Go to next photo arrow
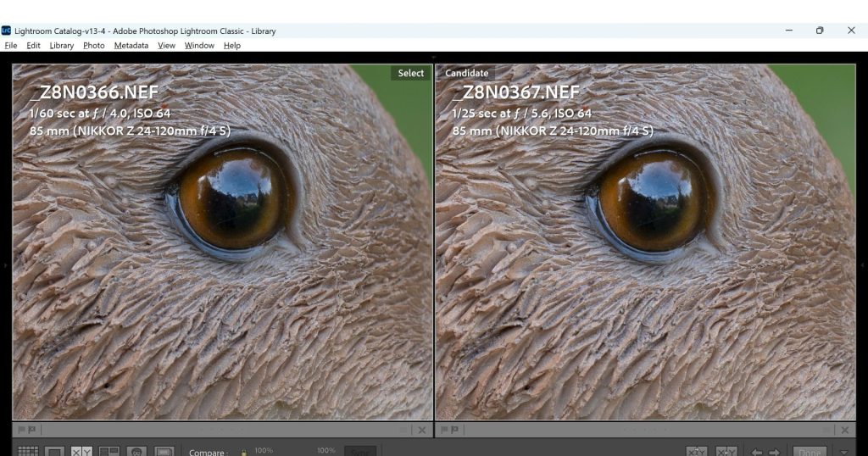Viewport: 868px width, 456px height. point(775,452)
